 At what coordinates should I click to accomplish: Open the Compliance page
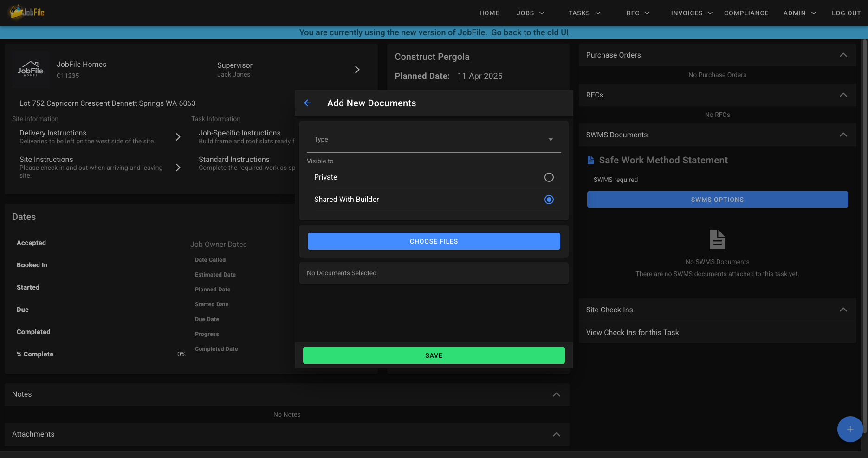[746, 13]
